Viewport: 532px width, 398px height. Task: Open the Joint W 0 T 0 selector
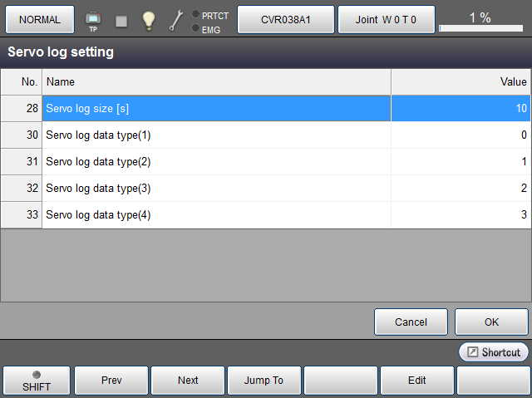click(386, 19)
